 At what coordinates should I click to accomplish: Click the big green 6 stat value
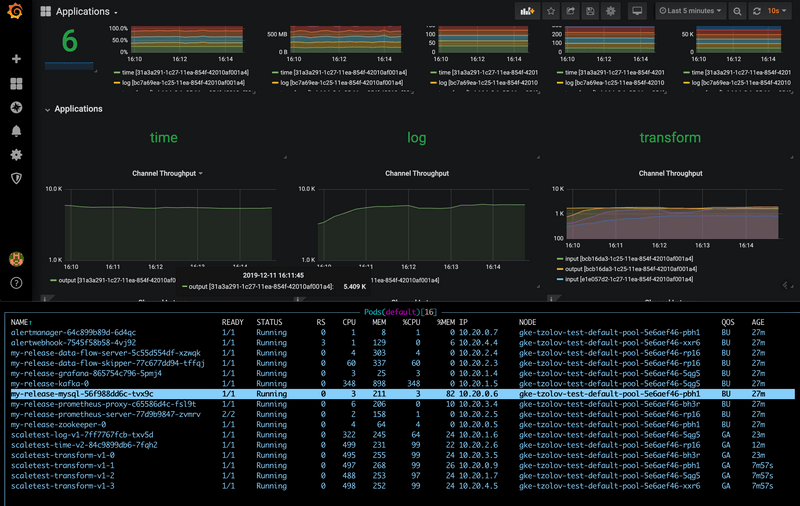click(69, 41)
